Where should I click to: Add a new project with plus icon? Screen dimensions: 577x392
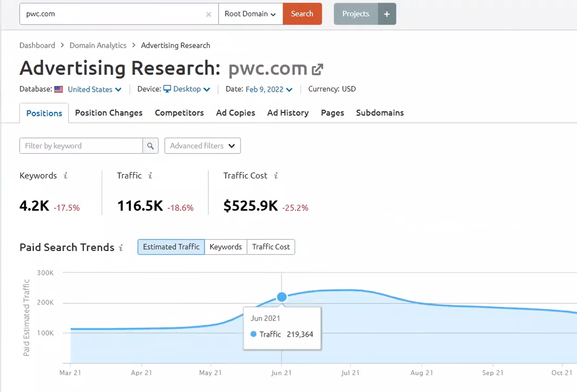pos(387,14)
